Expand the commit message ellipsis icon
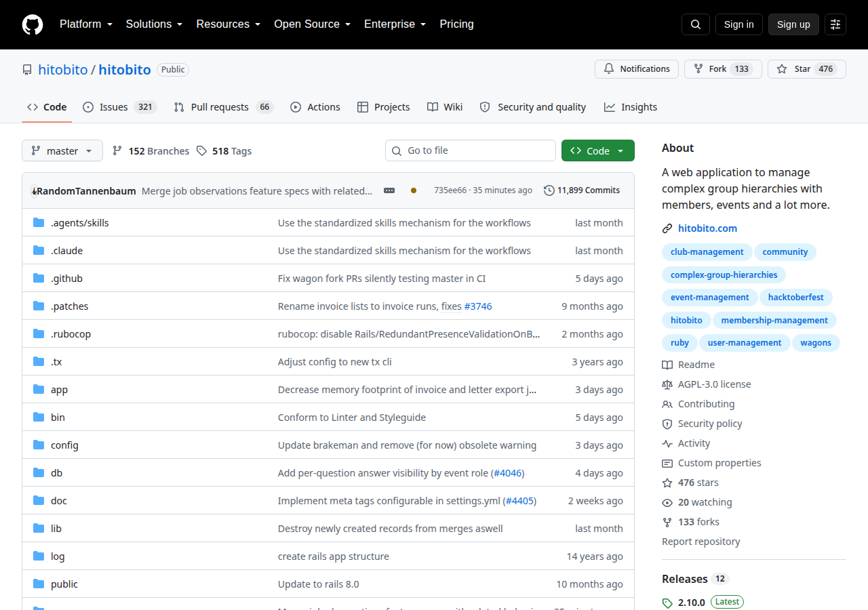Image resolution: width=868 pixels, height=610 pixels. click(389, 190)
